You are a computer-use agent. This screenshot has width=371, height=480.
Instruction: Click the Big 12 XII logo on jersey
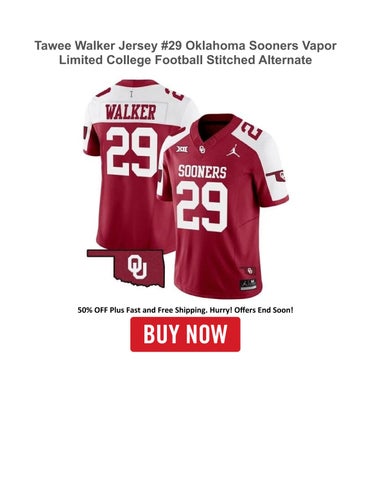182,149
